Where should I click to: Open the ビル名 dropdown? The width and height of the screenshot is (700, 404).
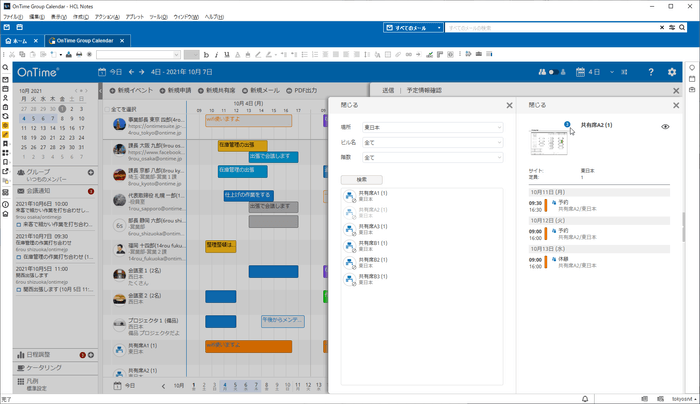tap(431, 142)
